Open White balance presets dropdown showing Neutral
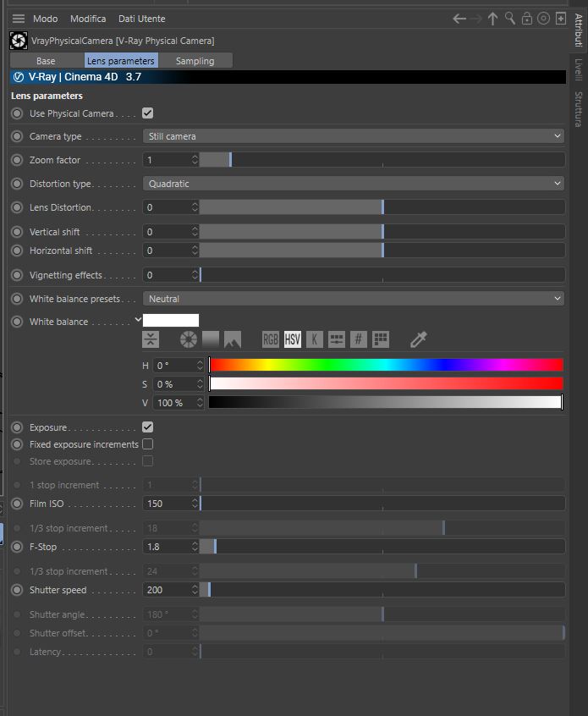This screenshot has height=716, width=588. [354, 299]
